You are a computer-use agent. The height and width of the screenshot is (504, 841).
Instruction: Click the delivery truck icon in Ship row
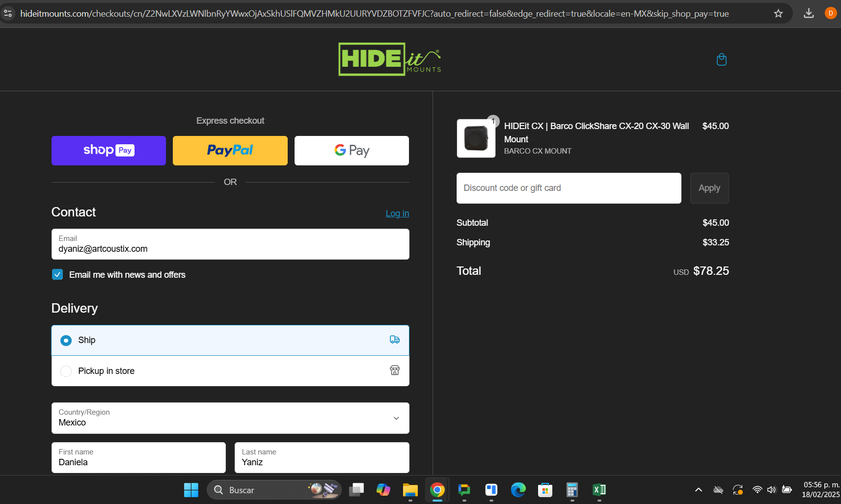tap(395, 340)
